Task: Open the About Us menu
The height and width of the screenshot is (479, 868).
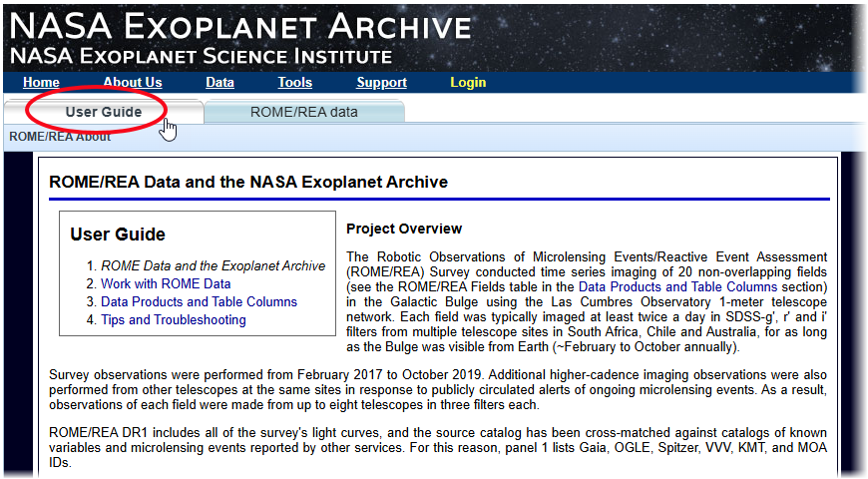Action: 133,83
